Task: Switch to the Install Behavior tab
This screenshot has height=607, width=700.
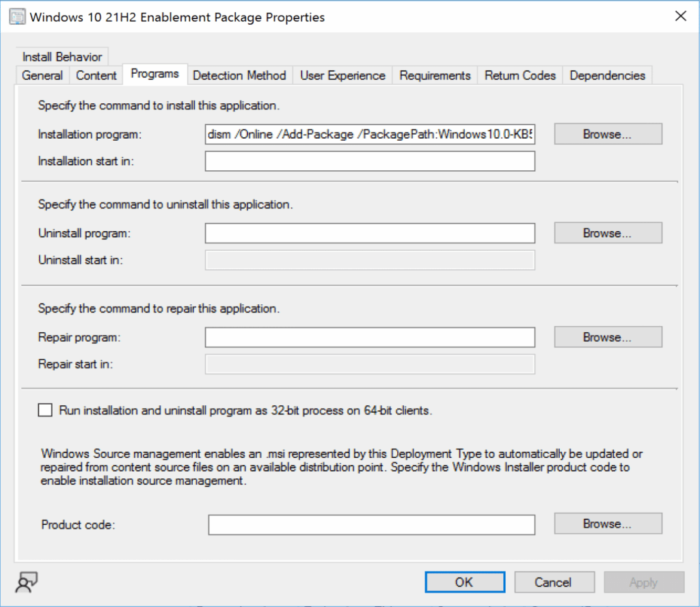Action: point(62,57)
